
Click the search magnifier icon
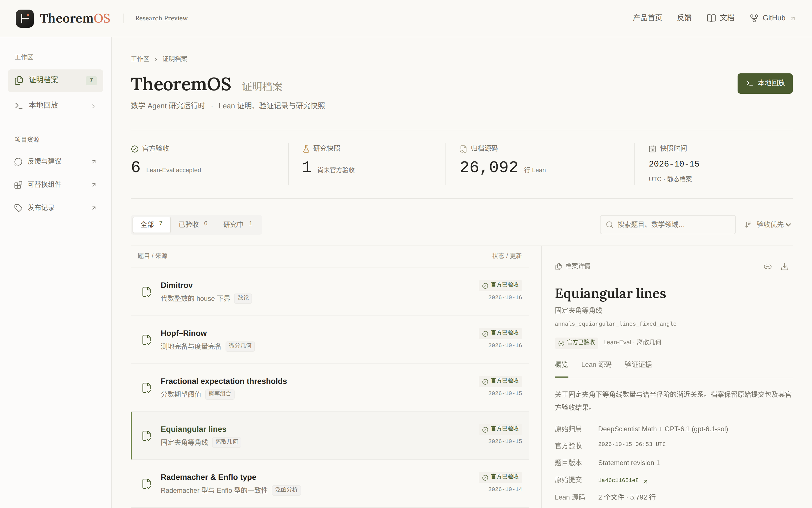tap(609, 225)
